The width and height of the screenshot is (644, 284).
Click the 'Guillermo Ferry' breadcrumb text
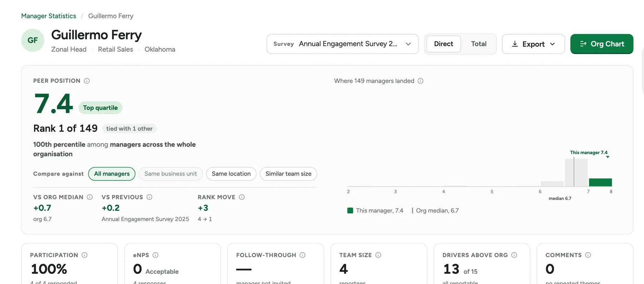click(x=111, y=16)
